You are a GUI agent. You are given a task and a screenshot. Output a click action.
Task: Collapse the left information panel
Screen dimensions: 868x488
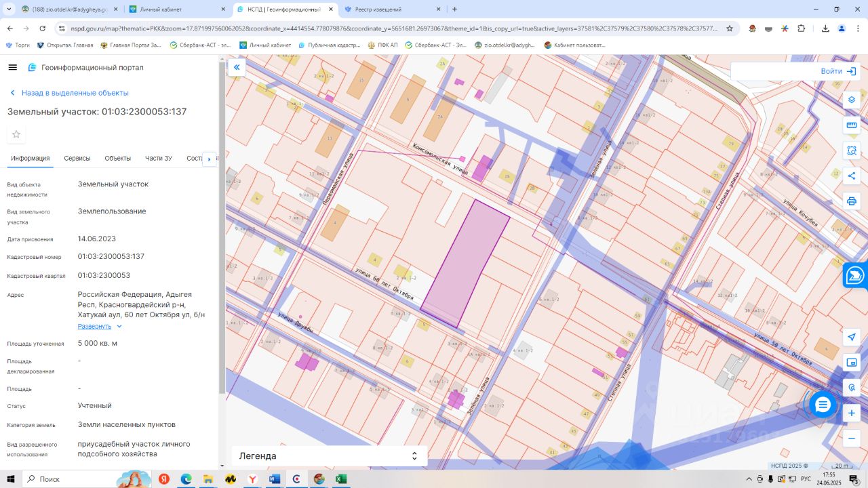[237, 67]
